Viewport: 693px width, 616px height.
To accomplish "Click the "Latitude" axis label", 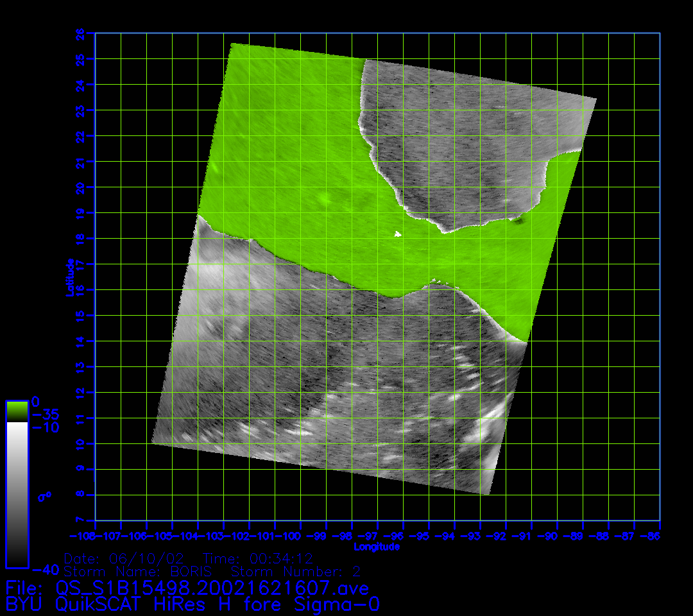I will (69, 277).
